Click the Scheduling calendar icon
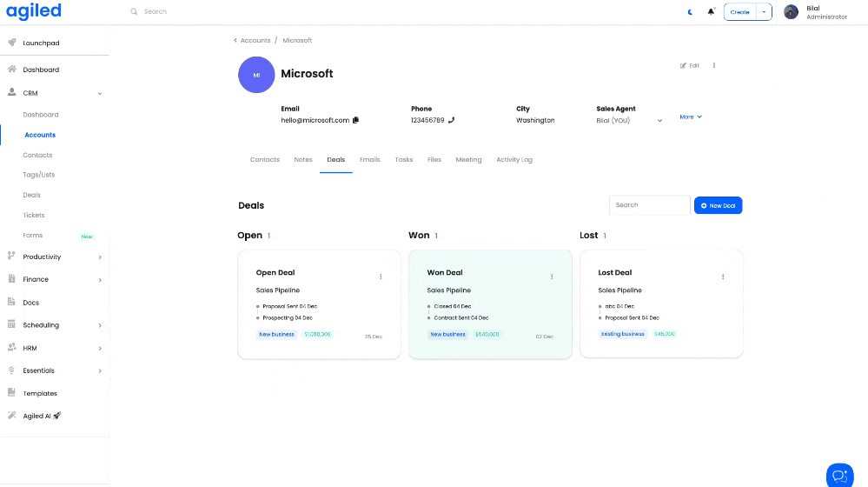Image resolution: width=868 pixels, height=487 pixels. pos(11,324)
